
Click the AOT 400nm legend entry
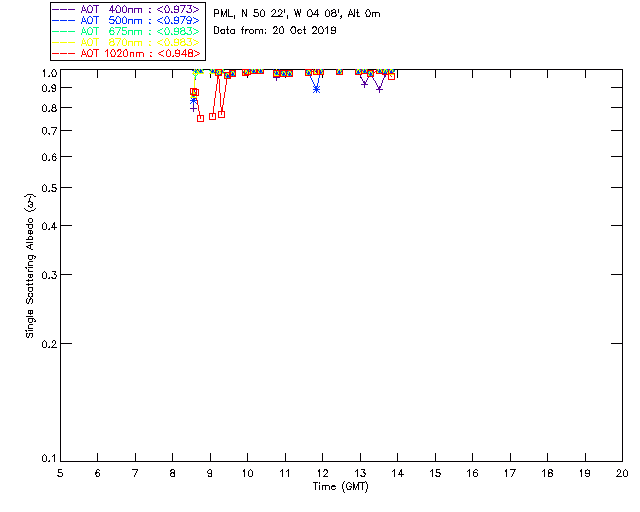[x=127, y=9]
